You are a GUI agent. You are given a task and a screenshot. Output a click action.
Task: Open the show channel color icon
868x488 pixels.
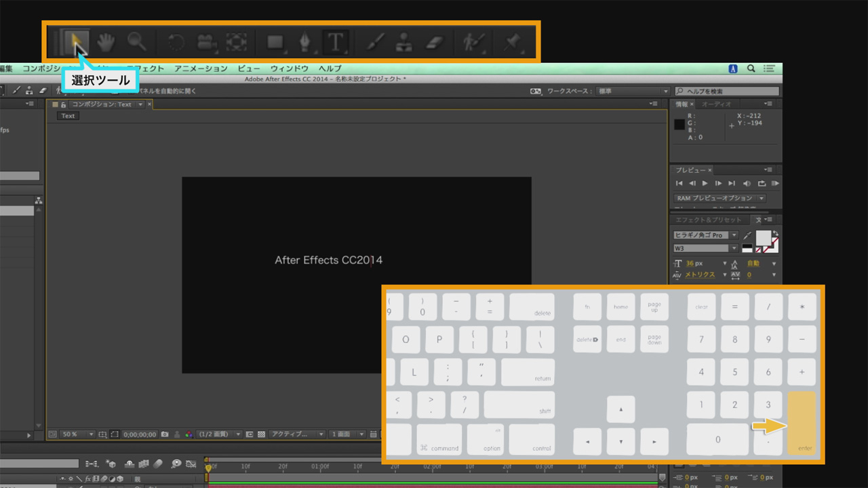pos(189,434)
